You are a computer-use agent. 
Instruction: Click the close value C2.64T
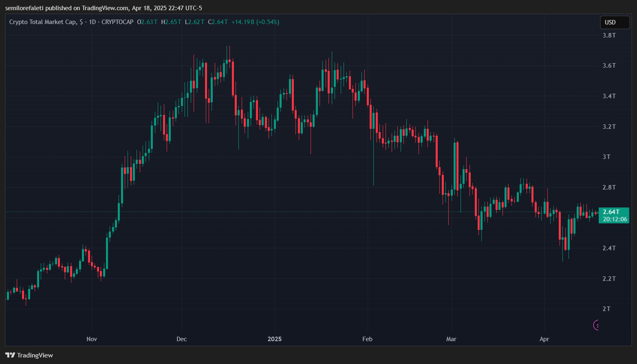[x=218, y=22]
